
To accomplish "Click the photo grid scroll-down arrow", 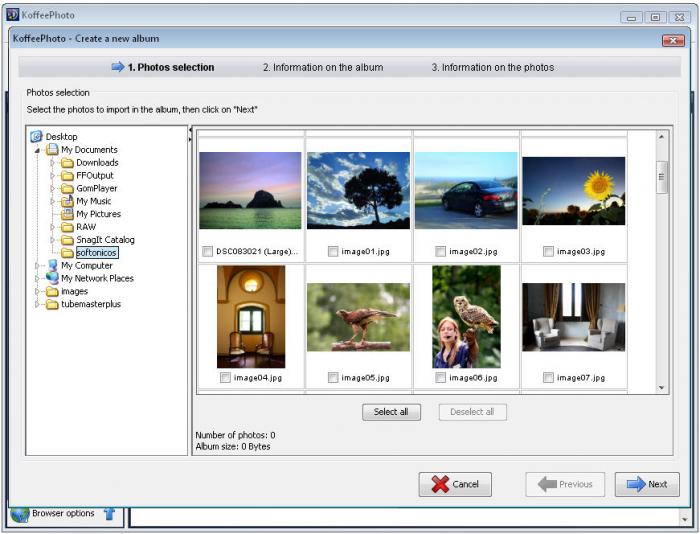I will pyautogui.click(x=662, y=388).
